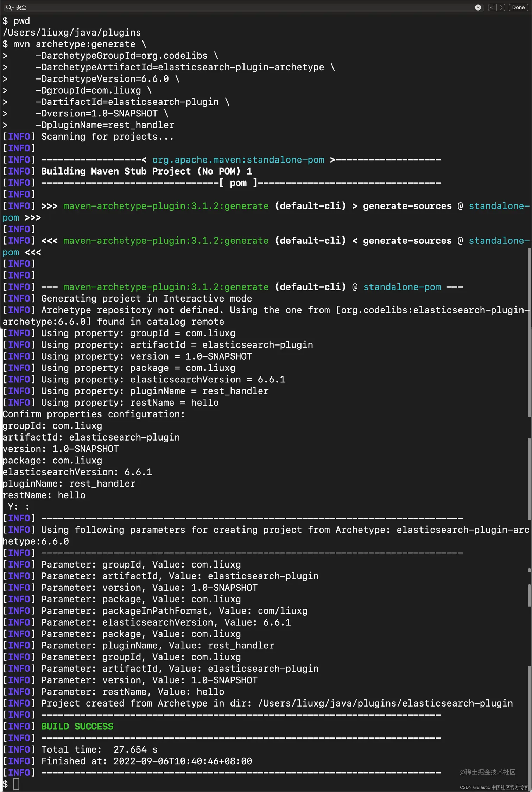Screen dimensions: 532x792
Task: Open the search options magnifier dropdown
Action: pos(9,7)
